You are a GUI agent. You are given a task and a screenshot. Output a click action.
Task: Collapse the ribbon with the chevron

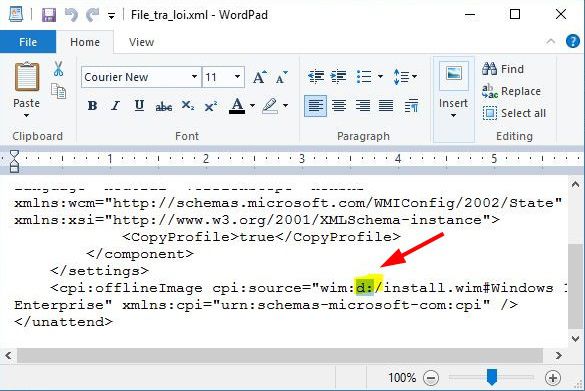pyautogui.click(x=551, y=41)
